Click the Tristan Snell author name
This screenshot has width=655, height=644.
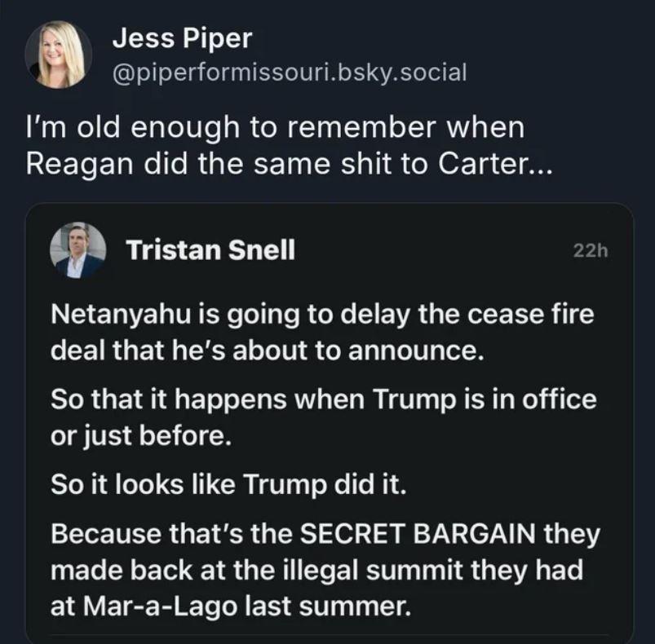pos(210,251)
